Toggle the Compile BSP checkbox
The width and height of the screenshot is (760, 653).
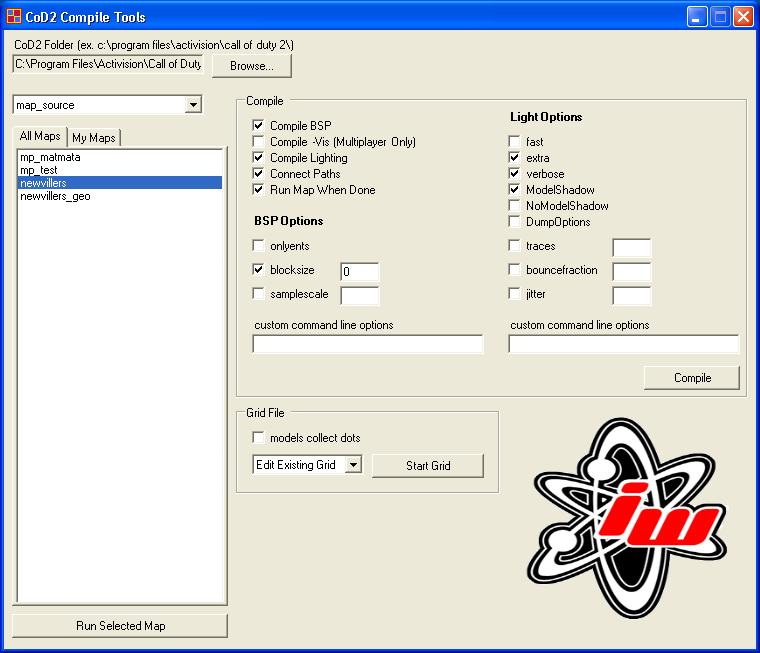(258, 126)
